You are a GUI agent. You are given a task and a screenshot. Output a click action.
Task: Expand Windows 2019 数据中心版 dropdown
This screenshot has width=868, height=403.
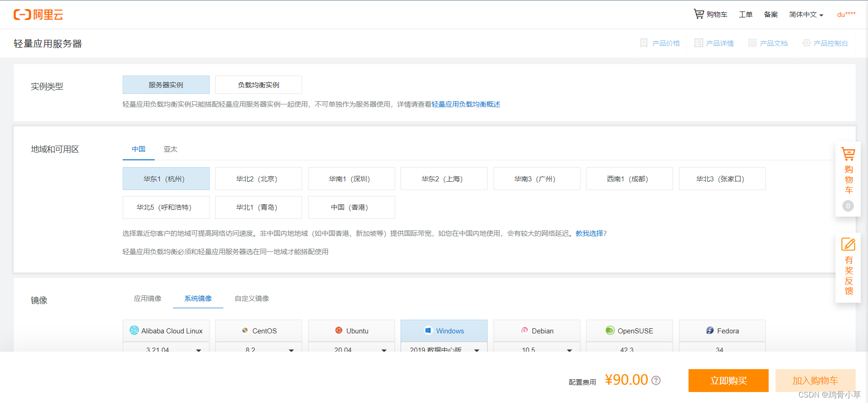[444, 347]
